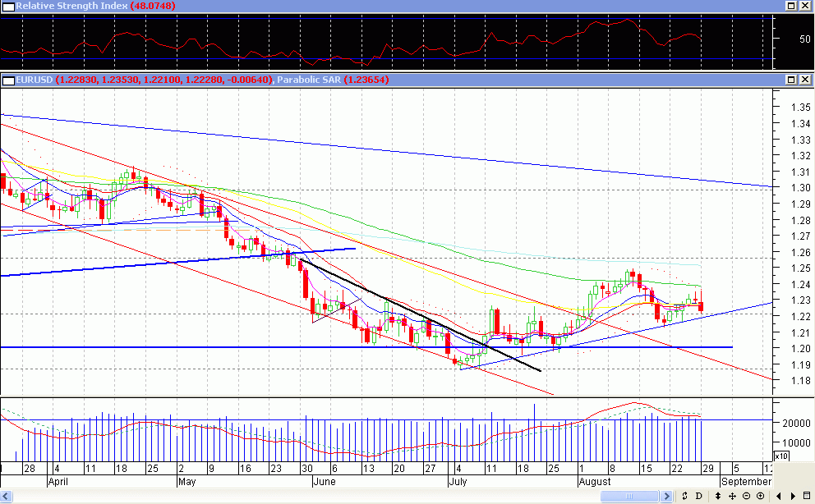This screenshot has width=815, height=504.
Task: Activate the chart pan four-way arrow icon
Action: point(733,497)
